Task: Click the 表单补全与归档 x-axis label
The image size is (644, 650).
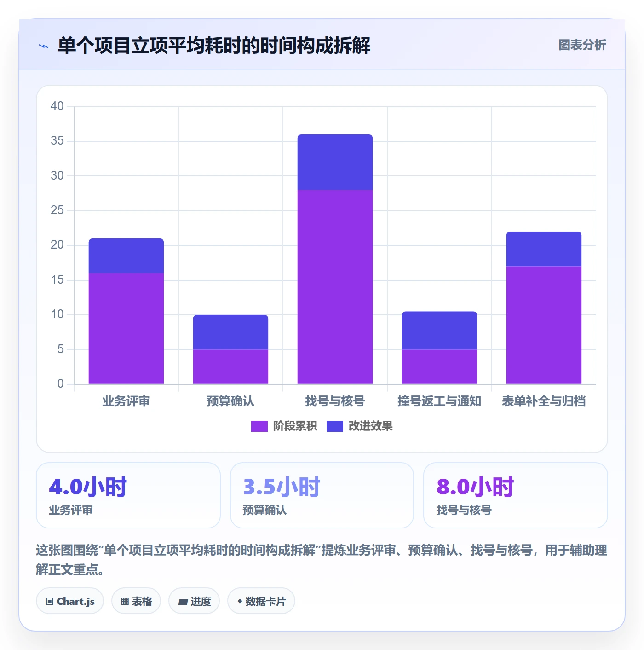Action: (x=544, y=401)
